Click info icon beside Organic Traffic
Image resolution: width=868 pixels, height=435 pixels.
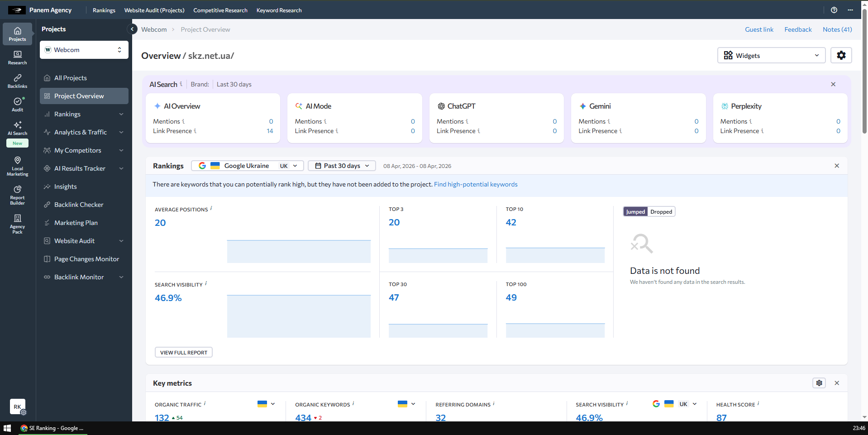click(205, 403)
